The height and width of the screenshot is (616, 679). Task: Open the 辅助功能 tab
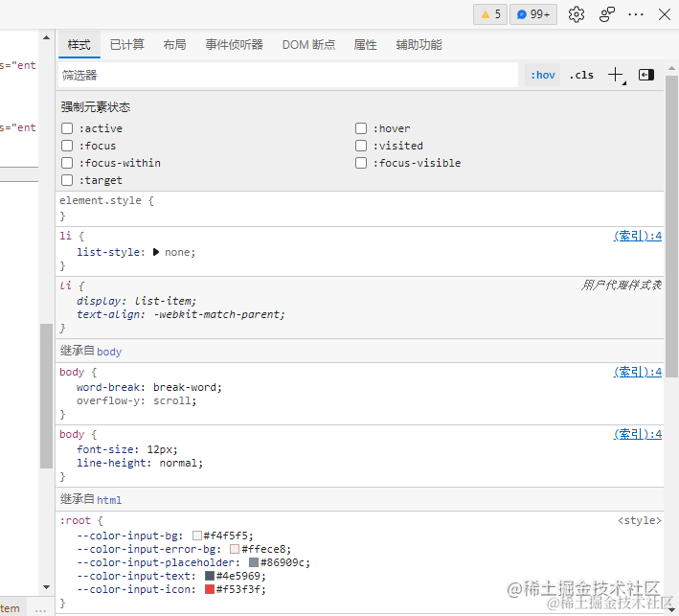[x=419, y=45]
